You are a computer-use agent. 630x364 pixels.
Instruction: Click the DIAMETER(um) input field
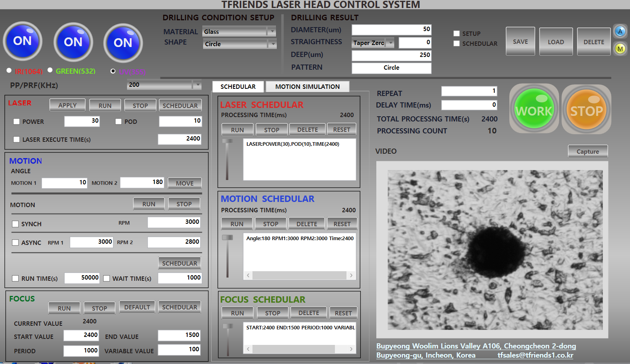[x=391, y=29]
